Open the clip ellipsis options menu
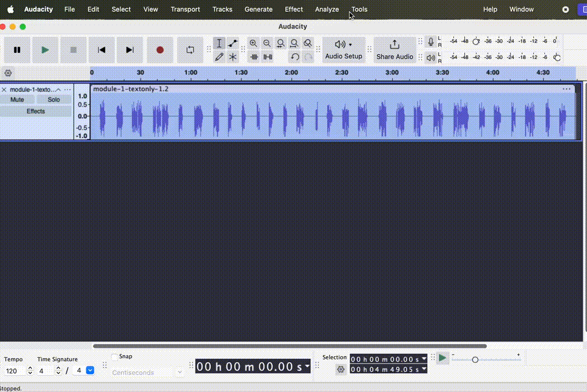587x392 pixels. (x=566, y=88)
